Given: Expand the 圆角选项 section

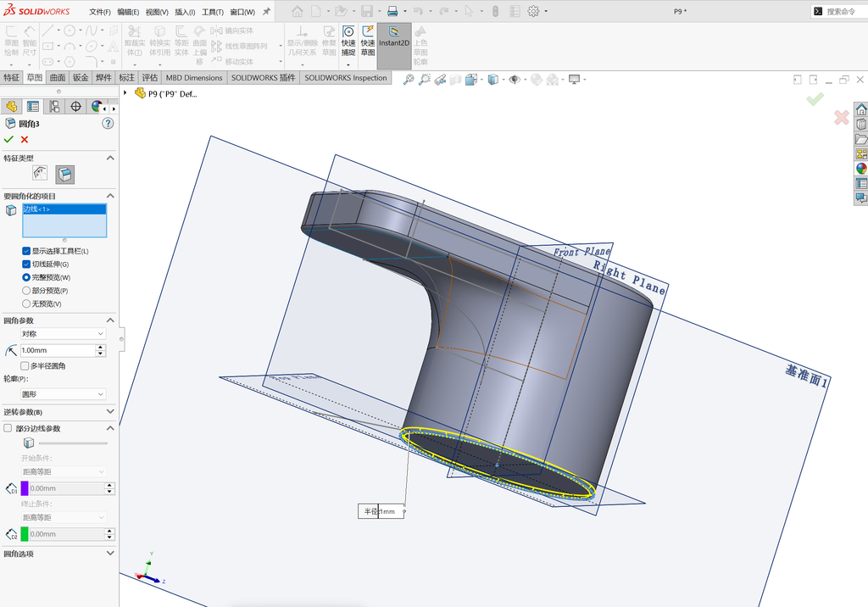Looking at the screenshot, I should point(110,554).
